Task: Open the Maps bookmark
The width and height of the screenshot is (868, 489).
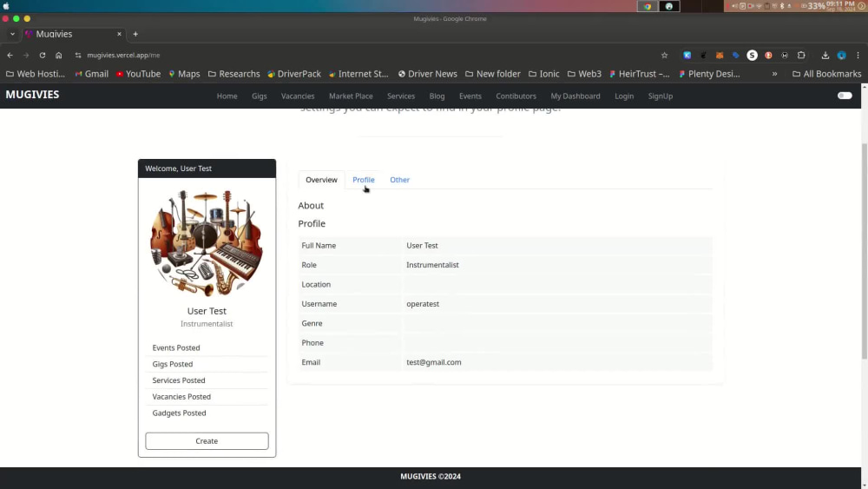Action: (184, 74)
